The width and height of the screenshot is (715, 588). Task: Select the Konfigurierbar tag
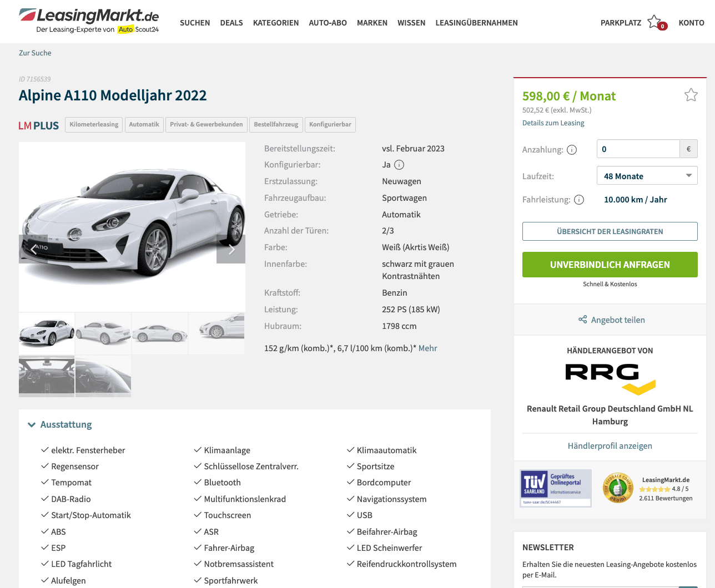click(x=330, y=124)
